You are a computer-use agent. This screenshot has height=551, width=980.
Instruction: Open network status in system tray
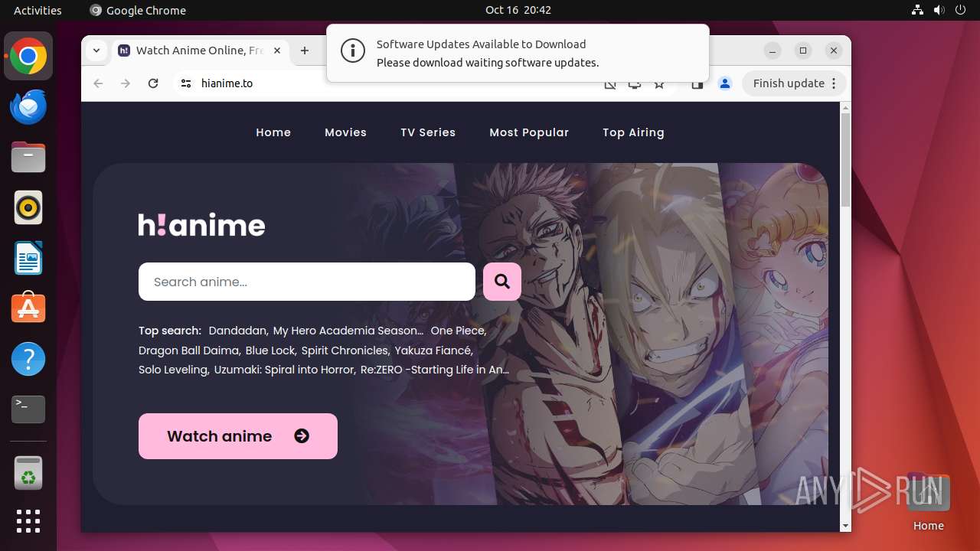coord(918,10)
